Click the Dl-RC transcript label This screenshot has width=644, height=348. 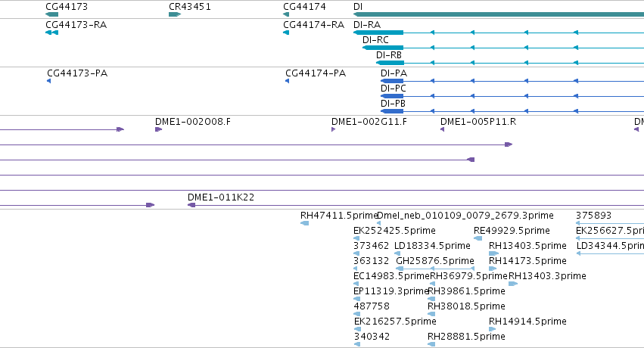375,40
